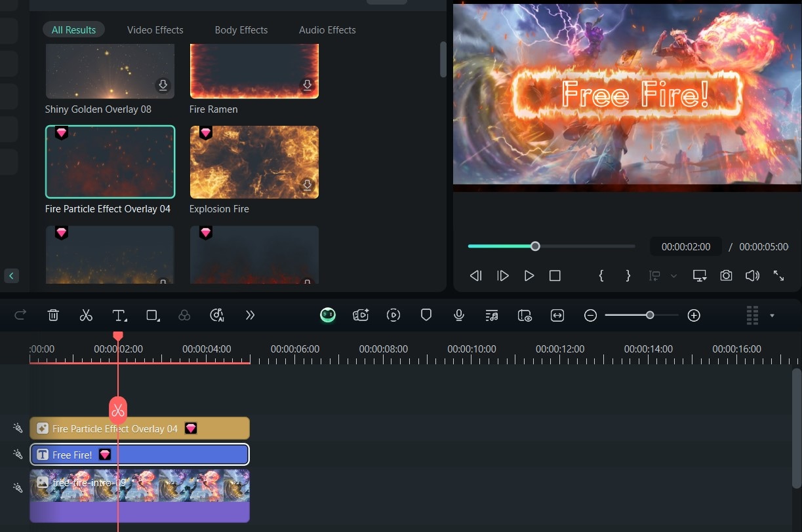Download the Fire Ramen effect
802x532 pixels.
click(307, 85)
